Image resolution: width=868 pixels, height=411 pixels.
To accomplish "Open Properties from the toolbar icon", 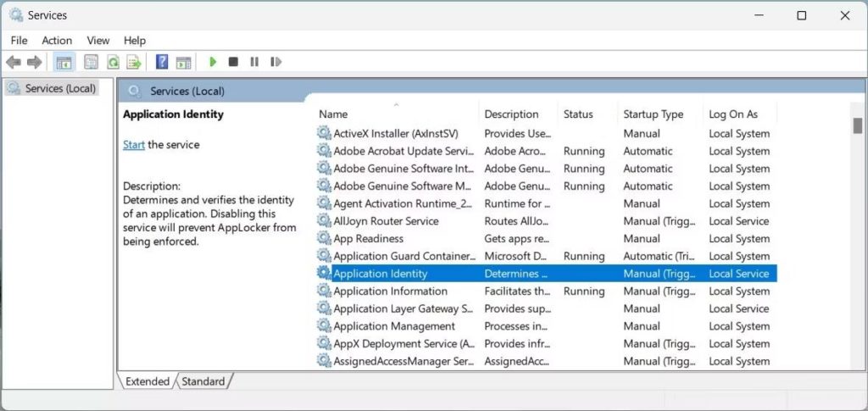I will coord(91,62).
